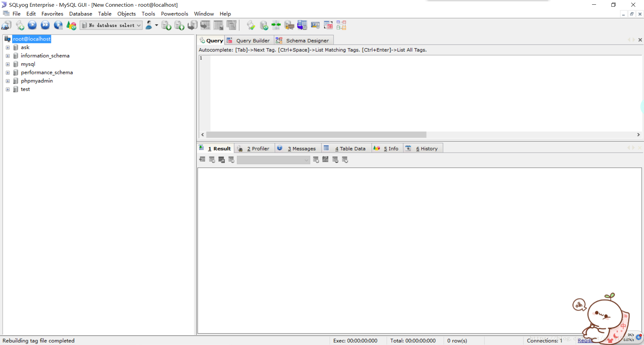The image size is (644, 345).
Task: Click the cancel changes icon in result toolbar
Action: pyautogui.click(x=345, y=160)
